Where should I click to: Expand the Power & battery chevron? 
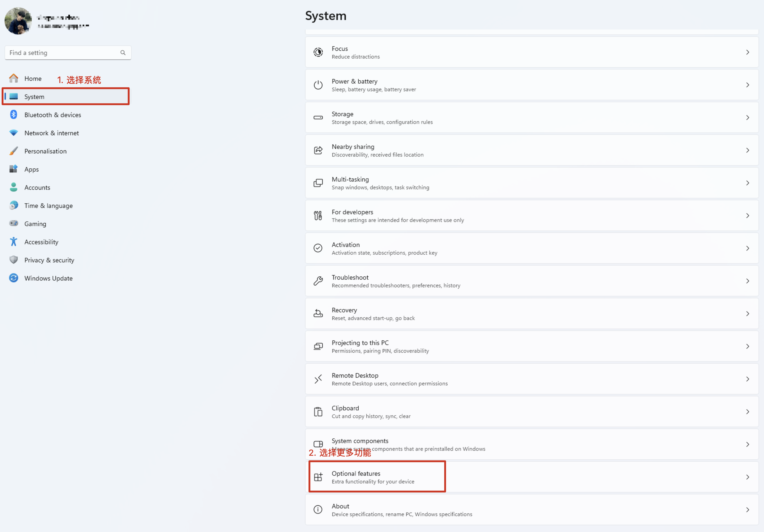tap(747, 85)
